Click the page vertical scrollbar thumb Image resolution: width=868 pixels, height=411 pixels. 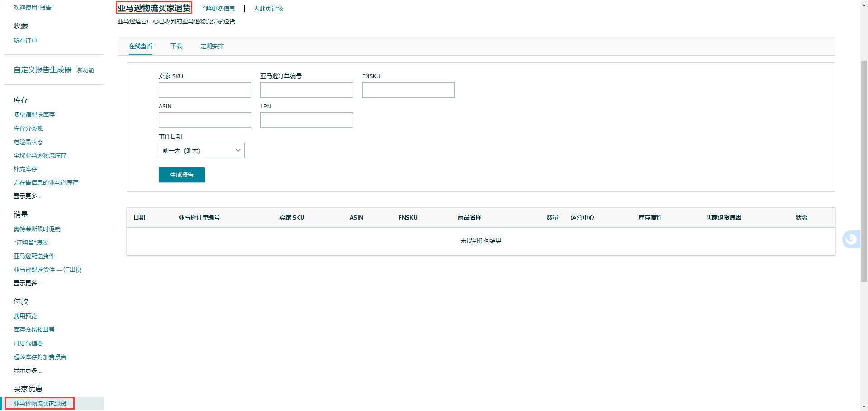864,171
